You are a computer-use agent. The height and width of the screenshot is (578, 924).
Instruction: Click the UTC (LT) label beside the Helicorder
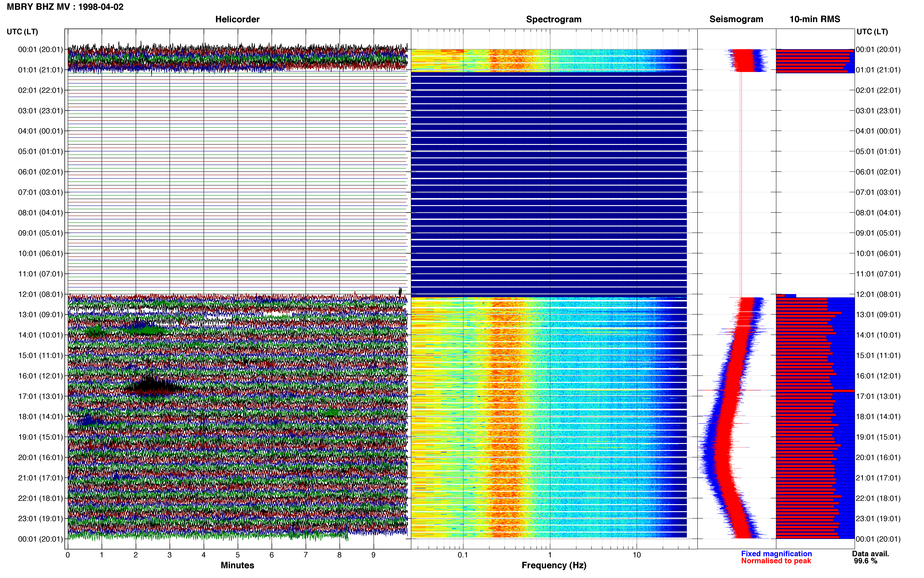click(x=22, y=32)
